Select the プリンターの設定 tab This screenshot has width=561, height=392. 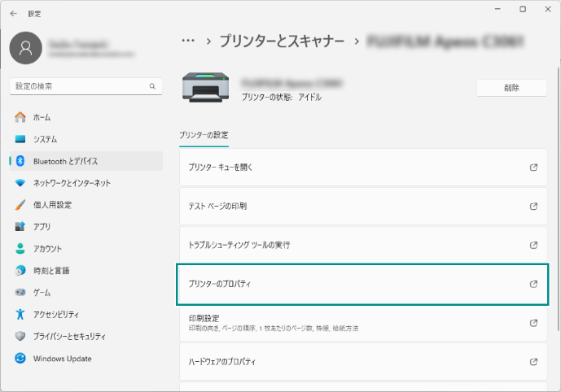coord(204,135)
